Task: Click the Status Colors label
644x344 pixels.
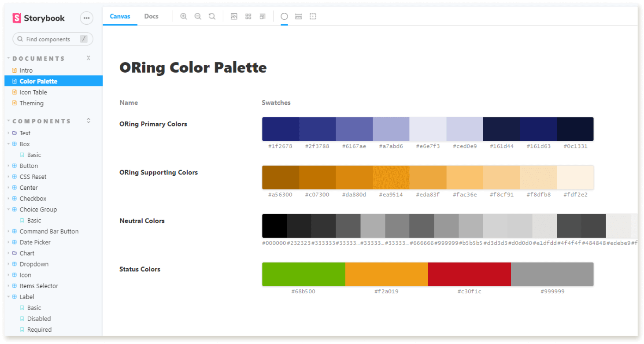Action: tap(140, 269)
